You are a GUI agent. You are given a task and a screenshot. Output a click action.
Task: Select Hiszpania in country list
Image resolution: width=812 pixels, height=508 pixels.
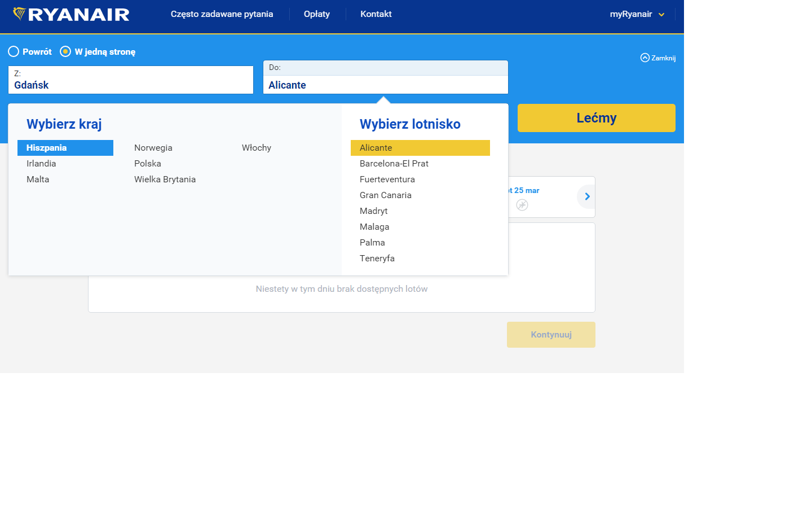point(65,148)
